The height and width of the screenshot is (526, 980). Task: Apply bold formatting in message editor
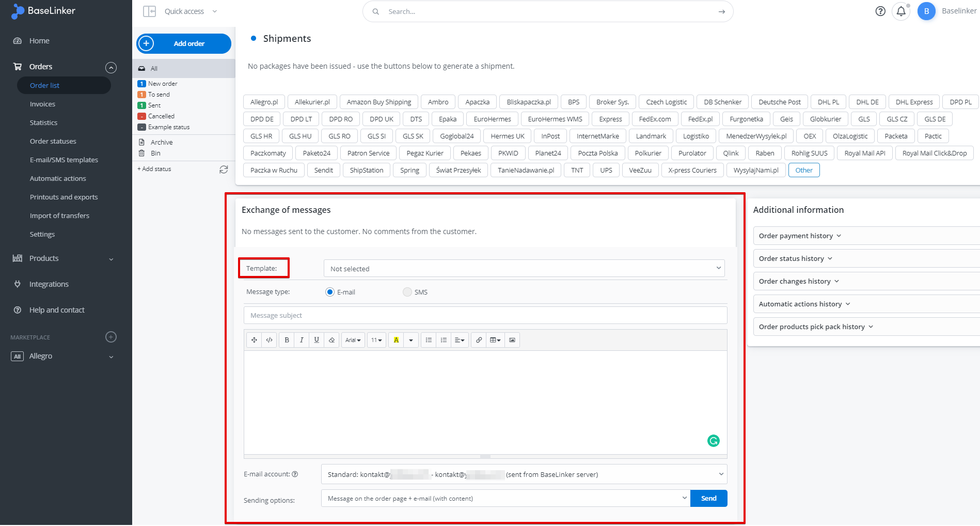tap(287, 340)
